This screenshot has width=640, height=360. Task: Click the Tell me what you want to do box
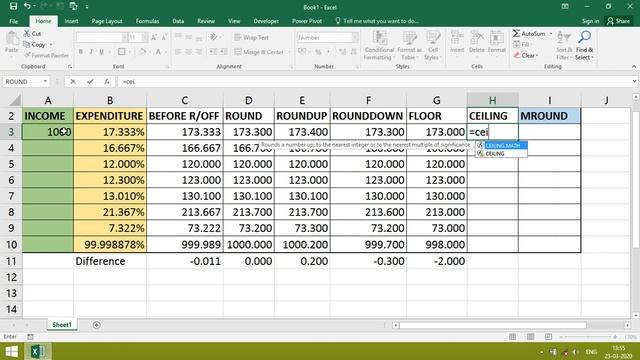pyautogui.click(x=377, y=21)
